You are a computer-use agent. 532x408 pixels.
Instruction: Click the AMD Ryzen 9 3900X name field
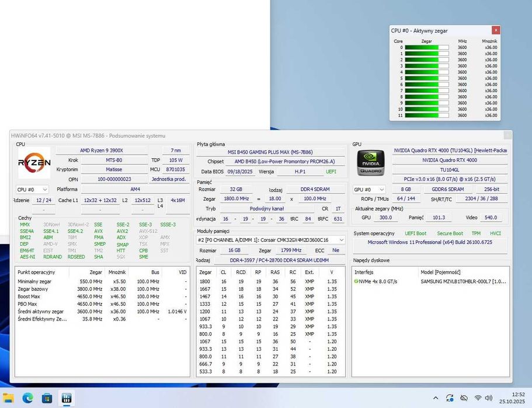click(102, 150)
